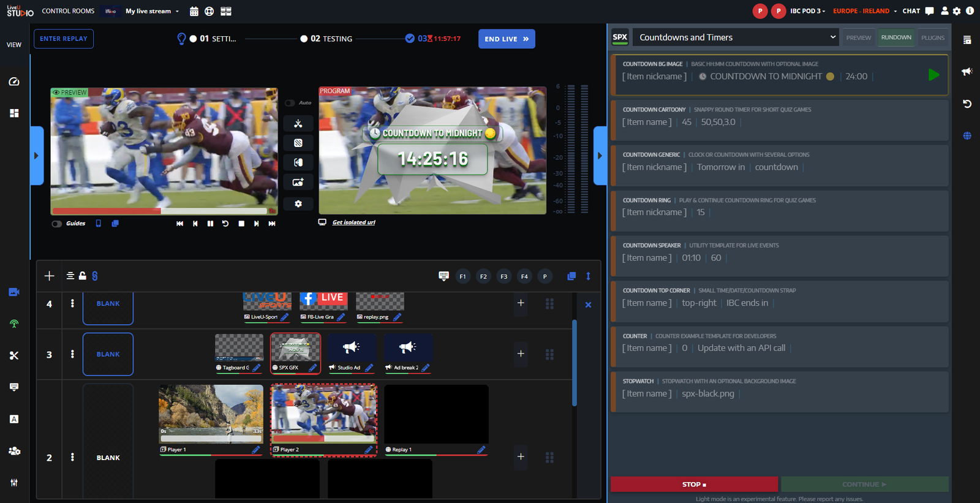The image size is (980, 503).
Task: Expand the left blue side panel arrow
Action: pyautogui.click(x=36, y=156)
